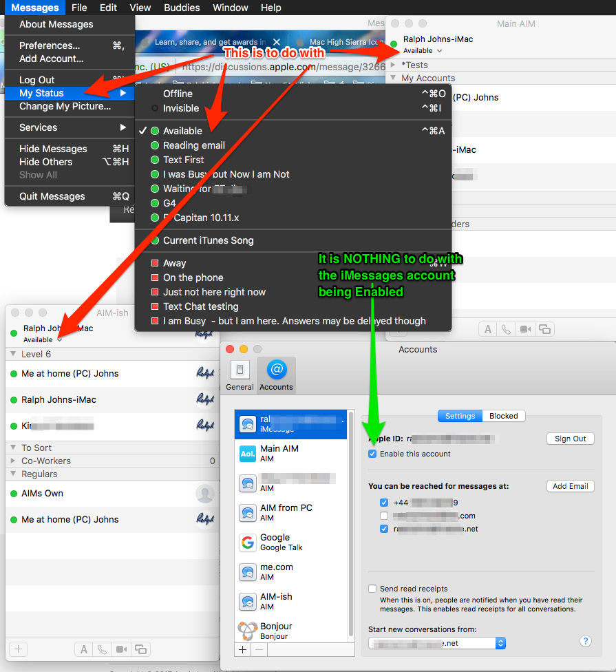Switch to the Blocked tab
Screen dimensions: 616x672
pos(504,415)
